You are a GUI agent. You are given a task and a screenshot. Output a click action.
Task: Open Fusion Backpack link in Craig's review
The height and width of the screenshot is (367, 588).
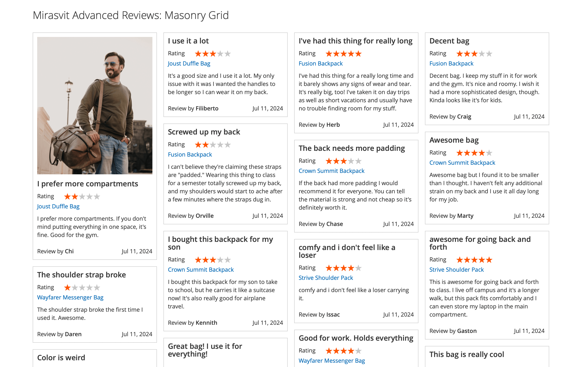(x=451, y=64)
